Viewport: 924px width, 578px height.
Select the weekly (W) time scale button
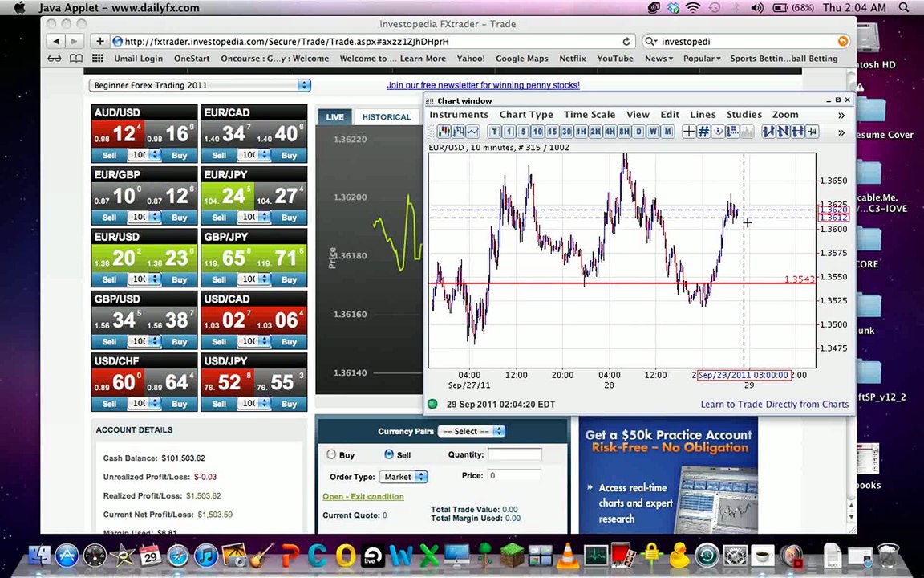point(653,132)
